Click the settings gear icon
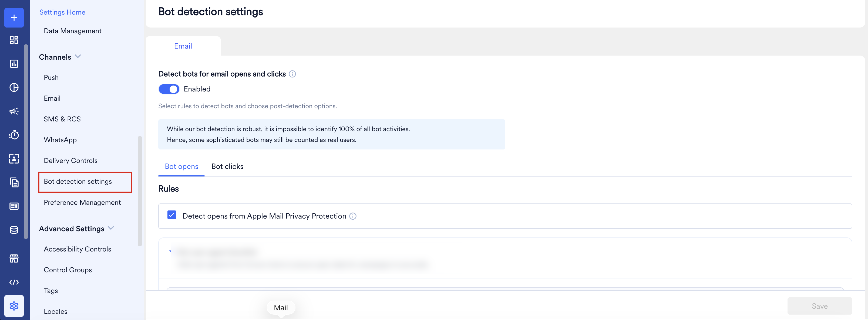 [14, 306]
